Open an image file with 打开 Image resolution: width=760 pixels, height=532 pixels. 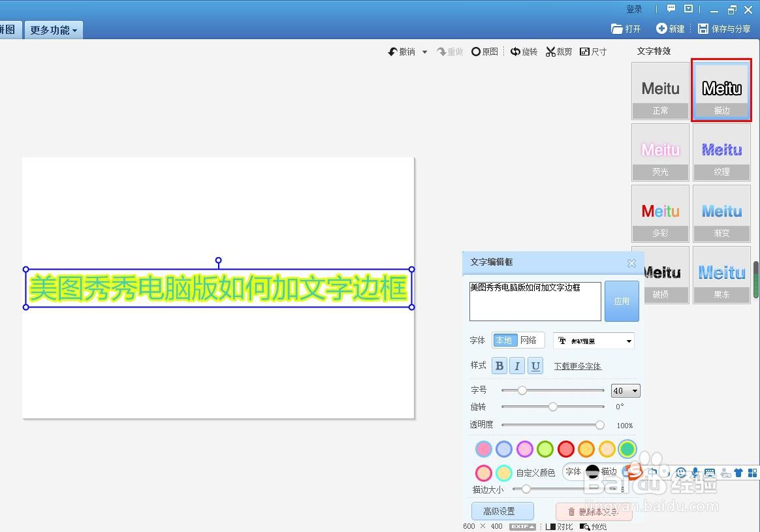click(x=625, y=29)
